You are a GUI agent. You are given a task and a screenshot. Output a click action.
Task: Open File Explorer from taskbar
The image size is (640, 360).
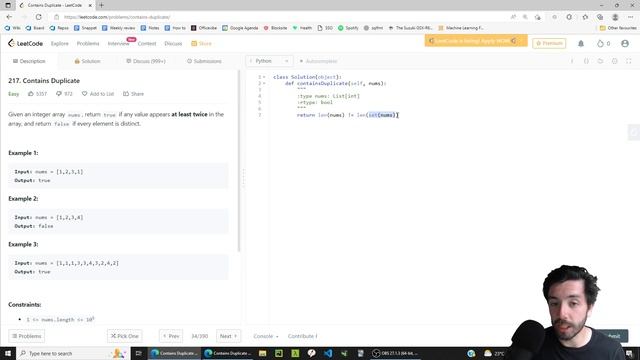(x=262, y=353)
